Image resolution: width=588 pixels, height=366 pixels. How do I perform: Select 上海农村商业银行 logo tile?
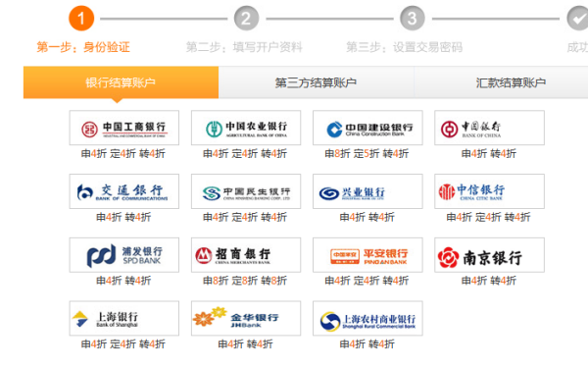(x=367, y=318)
